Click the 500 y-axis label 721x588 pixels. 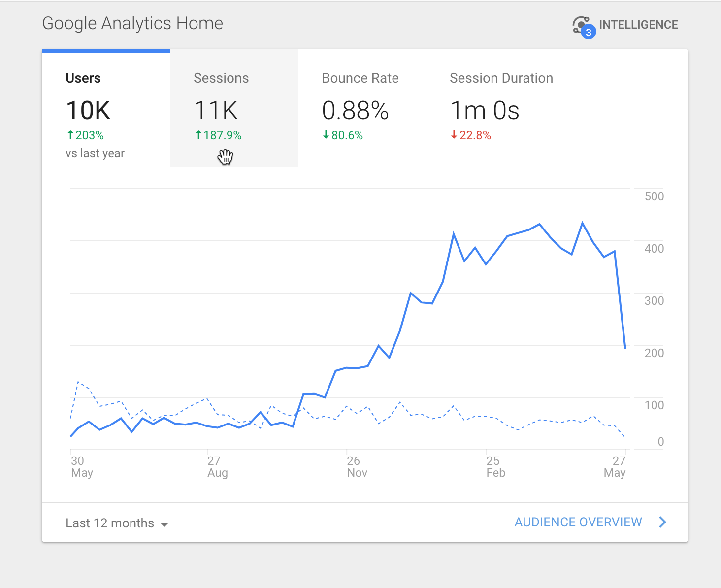pos(654,196)
